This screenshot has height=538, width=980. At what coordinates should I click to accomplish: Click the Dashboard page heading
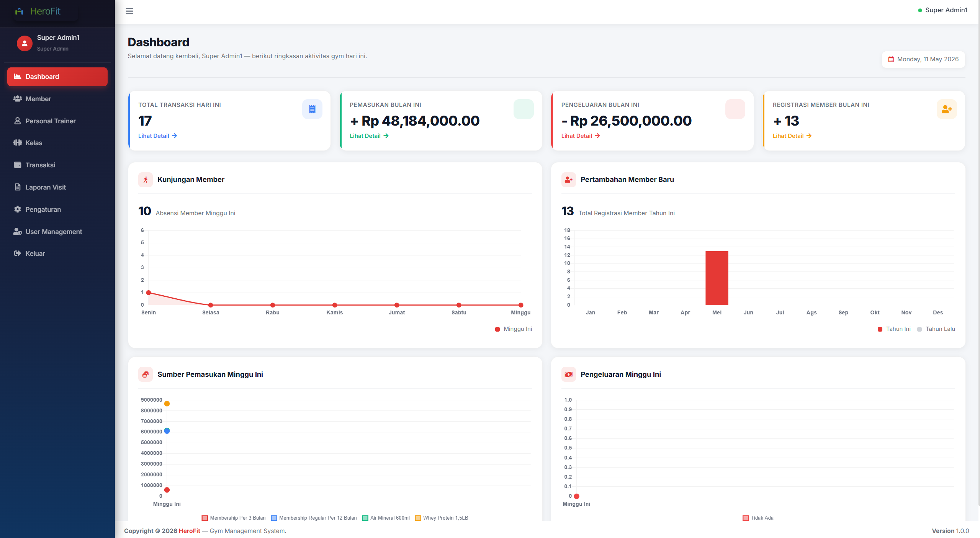pyautogui.click(x=159, y=42)
